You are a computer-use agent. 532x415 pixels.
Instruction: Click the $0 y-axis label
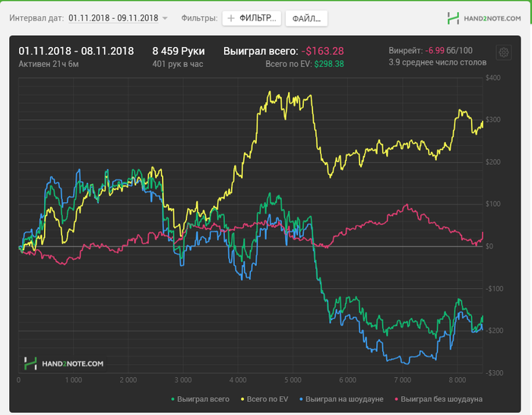point(489,246)
